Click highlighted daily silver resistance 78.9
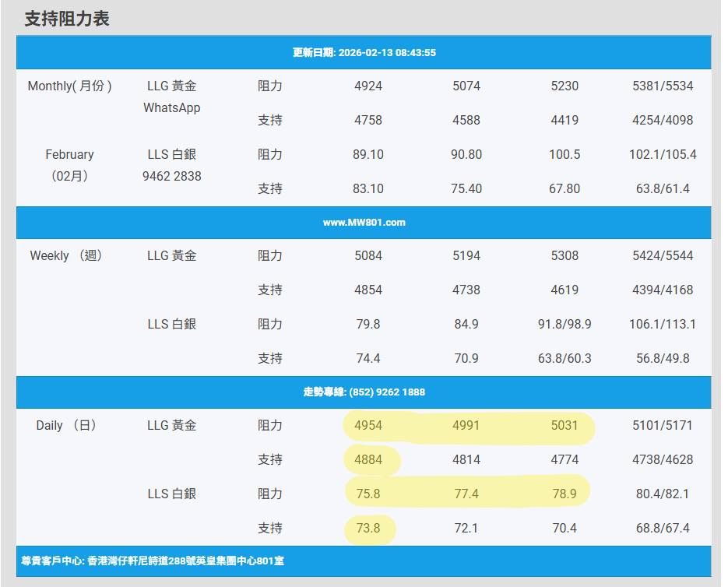This screenshot has width=728, height=587. pos(564,494)
